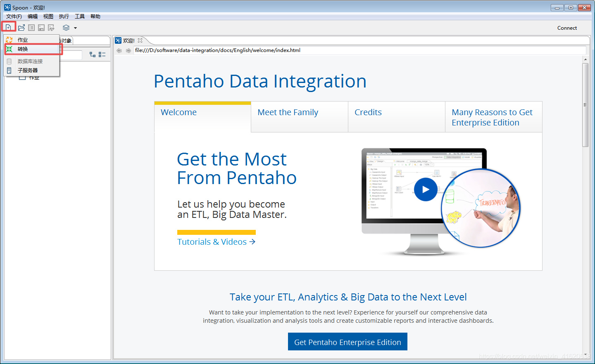Click the Save As toolbar icon
Viewport: 595px width, 364px height.
(51, 28)
